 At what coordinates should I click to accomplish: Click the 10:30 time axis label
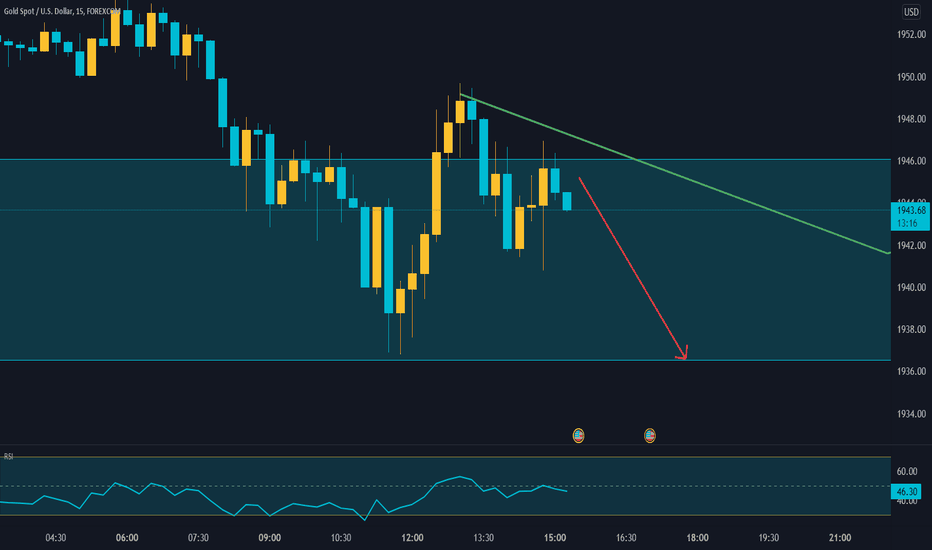(341, 538)
